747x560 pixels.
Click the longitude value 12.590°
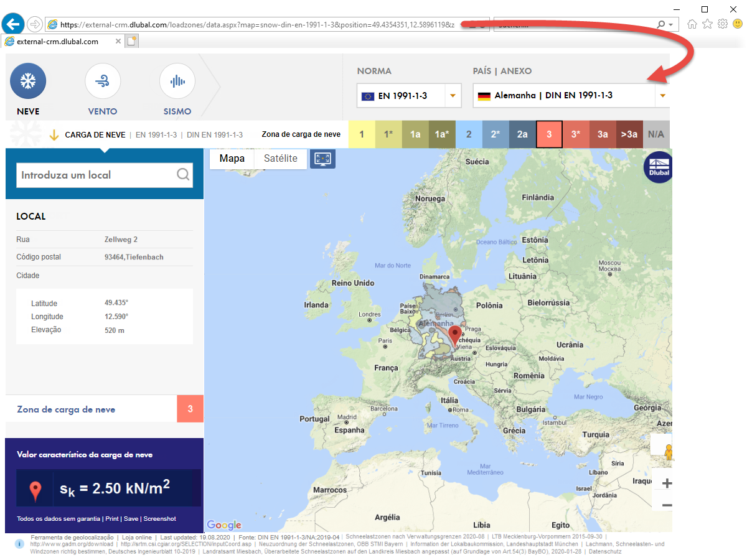coord(116,317)
